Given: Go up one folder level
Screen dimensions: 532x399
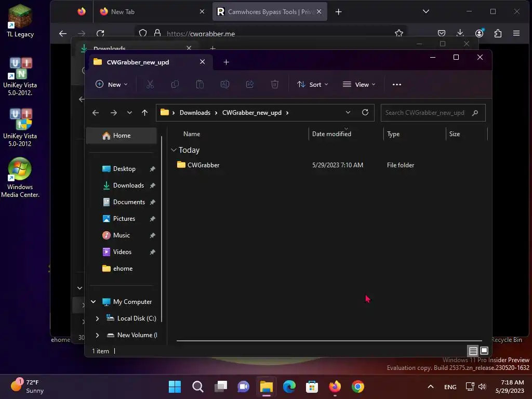Looking at the screenshot, I should click(145, 113).
